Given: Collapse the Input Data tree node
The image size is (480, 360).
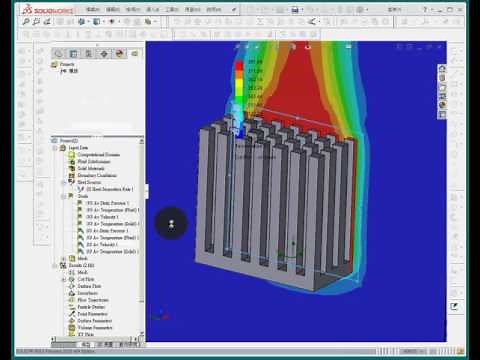Looking at the screenshot, I should [55, 148].
